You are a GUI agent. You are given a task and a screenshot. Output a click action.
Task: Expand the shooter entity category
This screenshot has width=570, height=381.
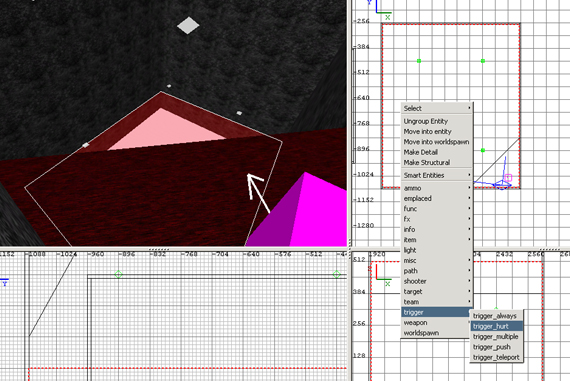(x=437, y=281)
